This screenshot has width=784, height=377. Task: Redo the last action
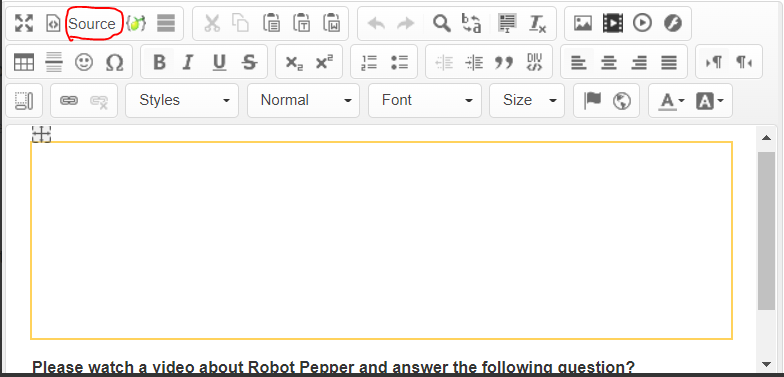click(406, 23)
